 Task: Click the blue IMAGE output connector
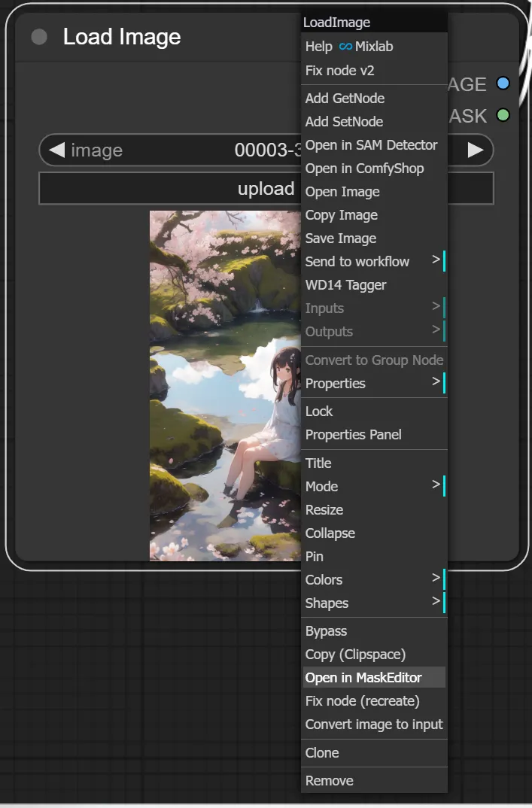point(503,84)
